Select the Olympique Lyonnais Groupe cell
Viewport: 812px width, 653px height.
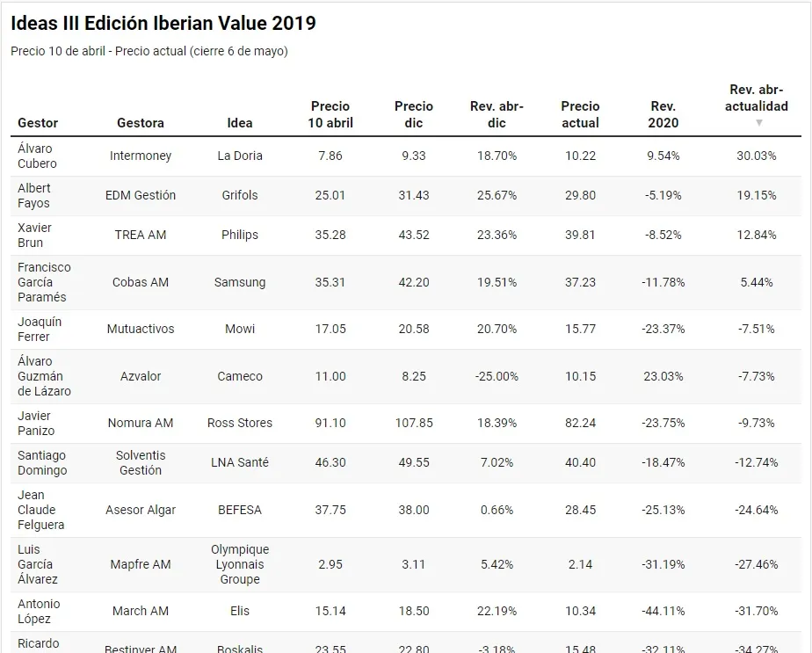coord(240,564)
